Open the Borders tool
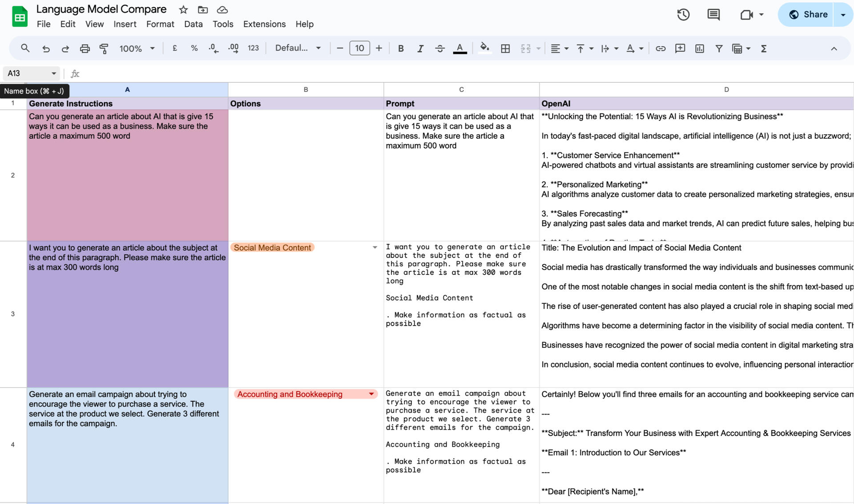 (505, 48)
